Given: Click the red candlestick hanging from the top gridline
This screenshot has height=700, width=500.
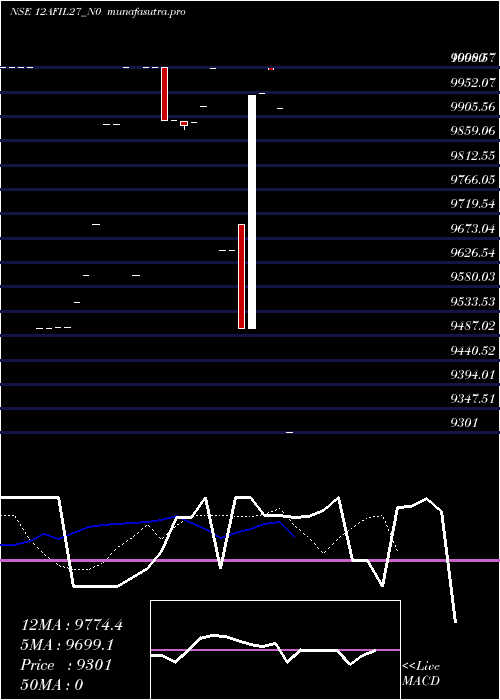Looking at the screenshot, I should click(164, 94).
